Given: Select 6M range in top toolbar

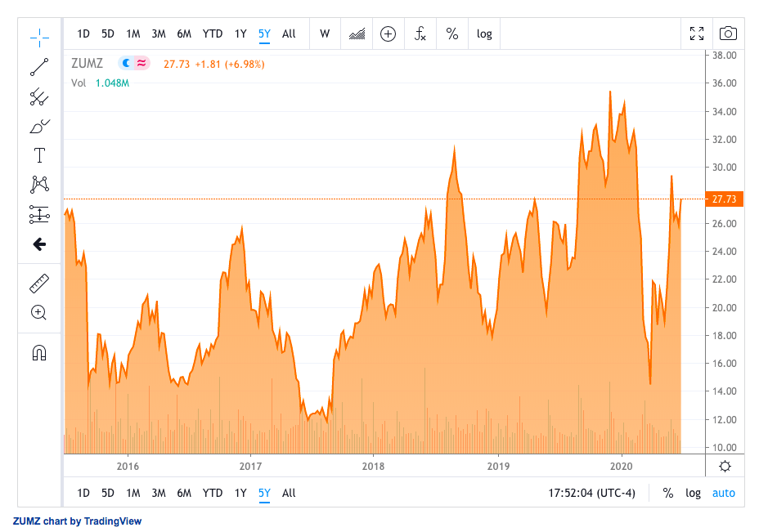Looking at the screenshot, I should tap(184, 34).
